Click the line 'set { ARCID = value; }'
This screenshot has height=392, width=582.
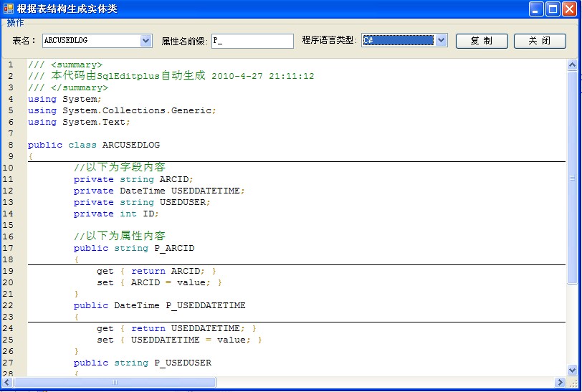tap(159, 282)
